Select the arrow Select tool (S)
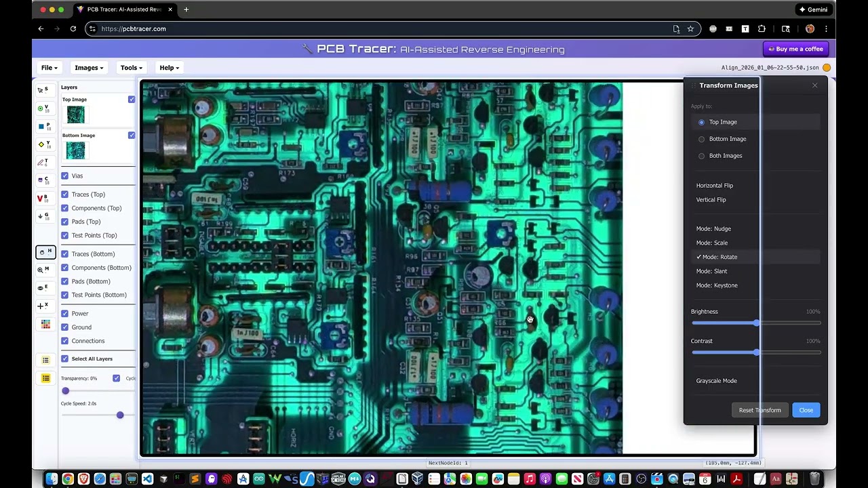Screen dimensions: 868x488 (x=45, y=90)
